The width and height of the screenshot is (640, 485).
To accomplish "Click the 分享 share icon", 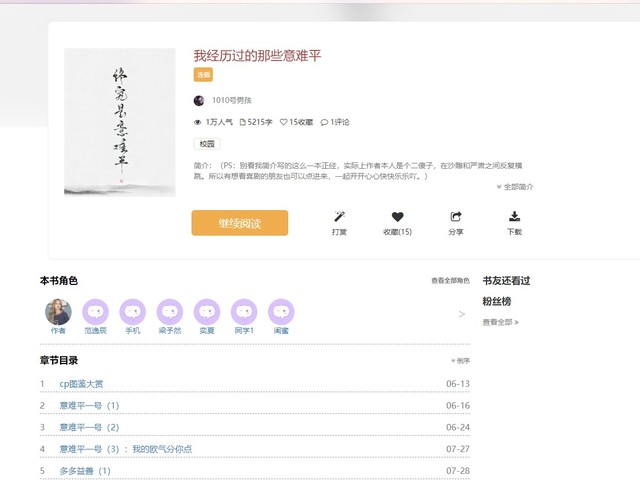I will [456, 216].
